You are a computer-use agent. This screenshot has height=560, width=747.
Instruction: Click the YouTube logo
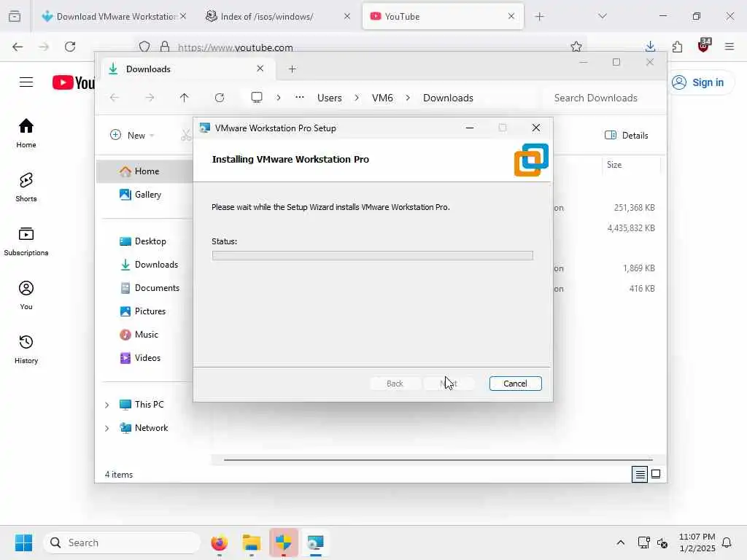point(74,82)
